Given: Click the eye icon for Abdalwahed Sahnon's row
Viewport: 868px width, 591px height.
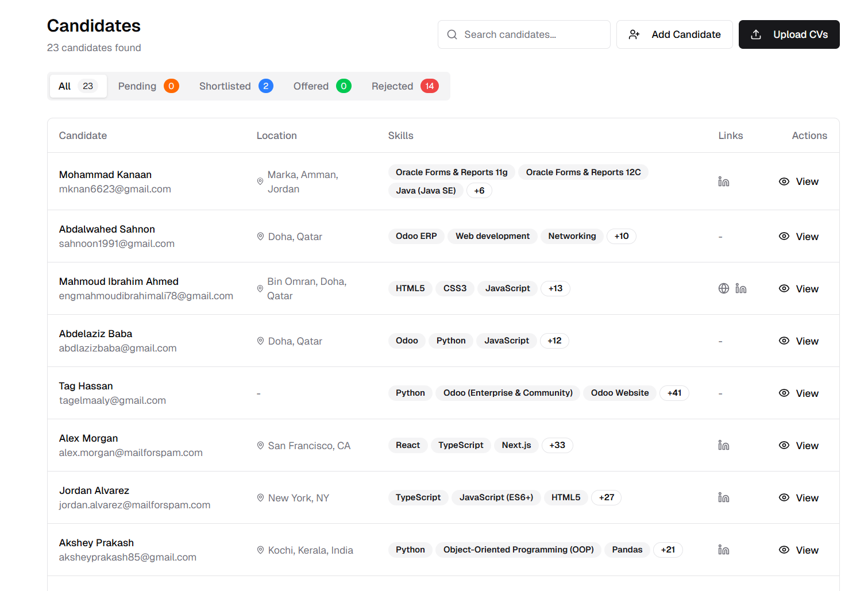Looking at the screenshot, I should (784, 236).
